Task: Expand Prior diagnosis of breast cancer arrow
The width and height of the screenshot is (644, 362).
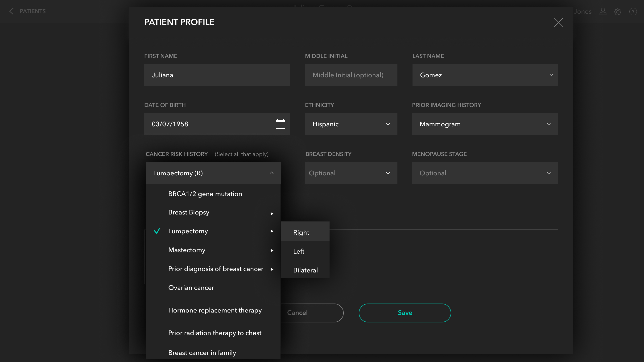Action: [272, 269]
